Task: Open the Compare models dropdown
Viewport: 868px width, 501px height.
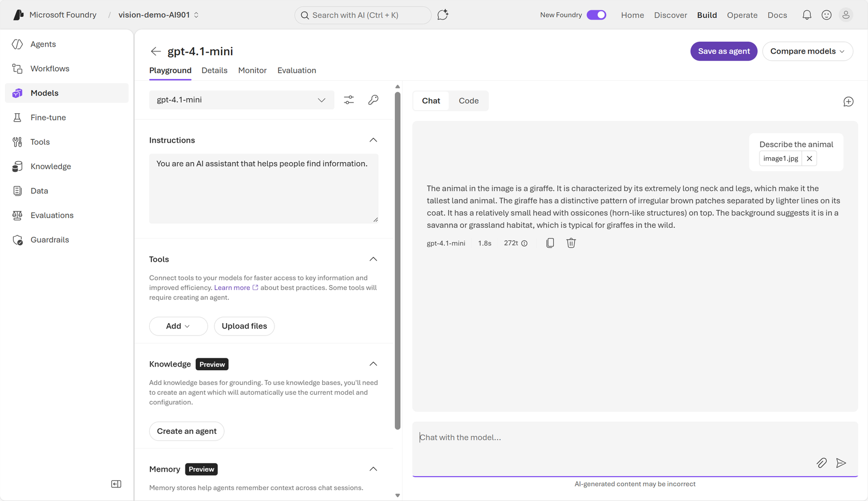Action: click(x=808, y=52)
